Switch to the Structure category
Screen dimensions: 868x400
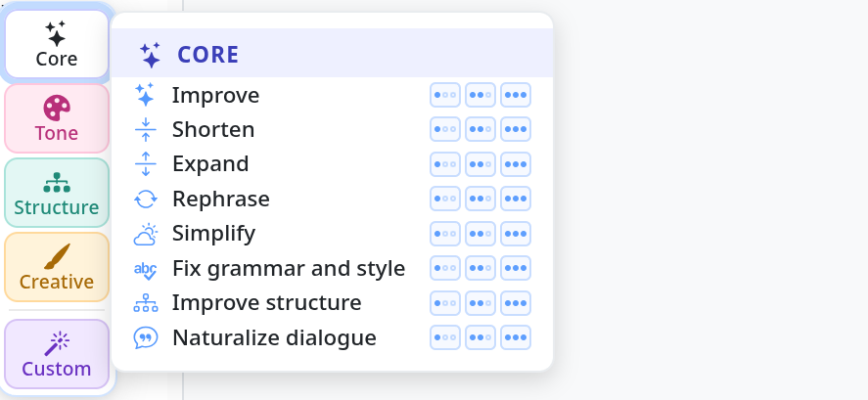pyautogui.click(x=57, y=193)
